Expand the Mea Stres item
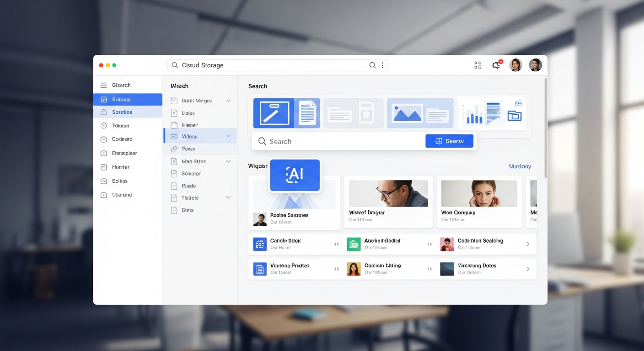 click(x=228, y=161)
